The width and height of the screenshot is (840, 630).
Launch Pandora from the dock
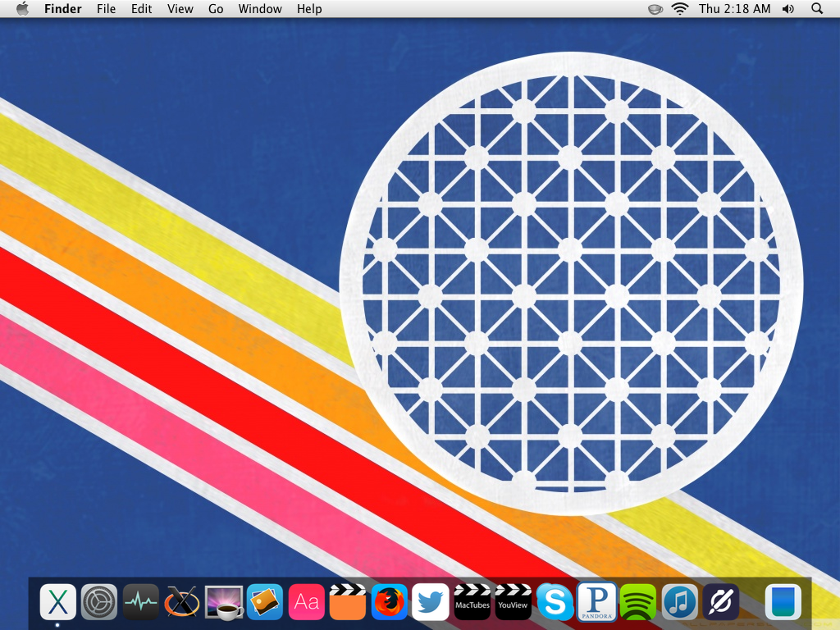pyautogui.click(x=596, y=601)
